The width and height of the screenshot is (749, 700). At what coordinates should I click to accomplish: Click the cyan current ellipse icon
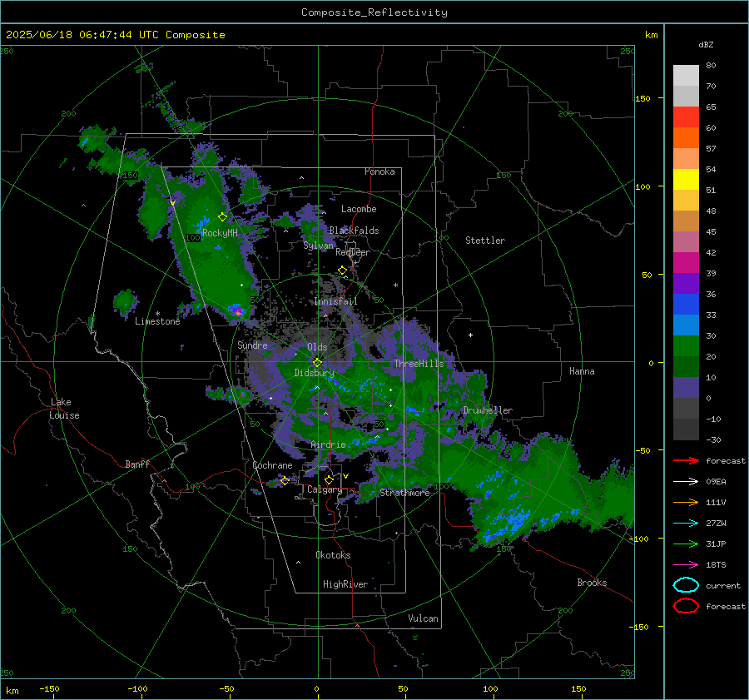point(686,585)
